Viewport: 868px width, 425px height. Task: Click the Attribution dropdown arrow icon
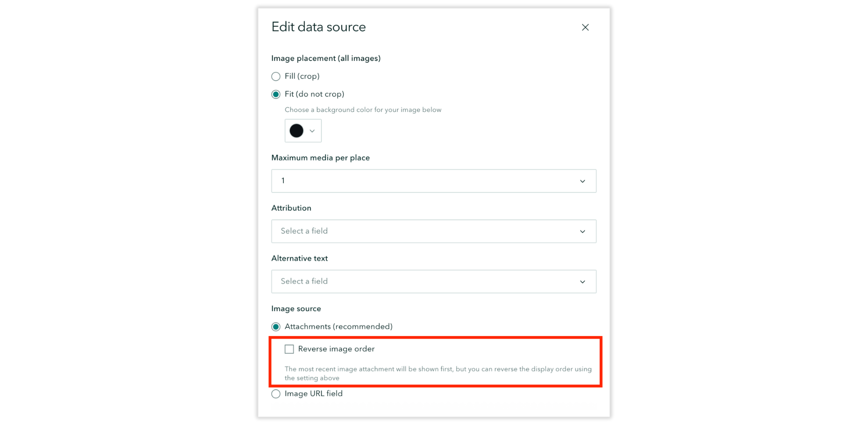tap(583, 231)
